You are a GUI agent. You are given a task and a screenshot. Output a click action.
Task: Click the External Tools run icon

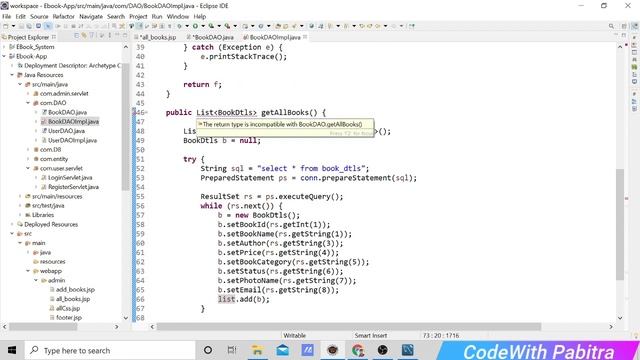pos(227,26)
